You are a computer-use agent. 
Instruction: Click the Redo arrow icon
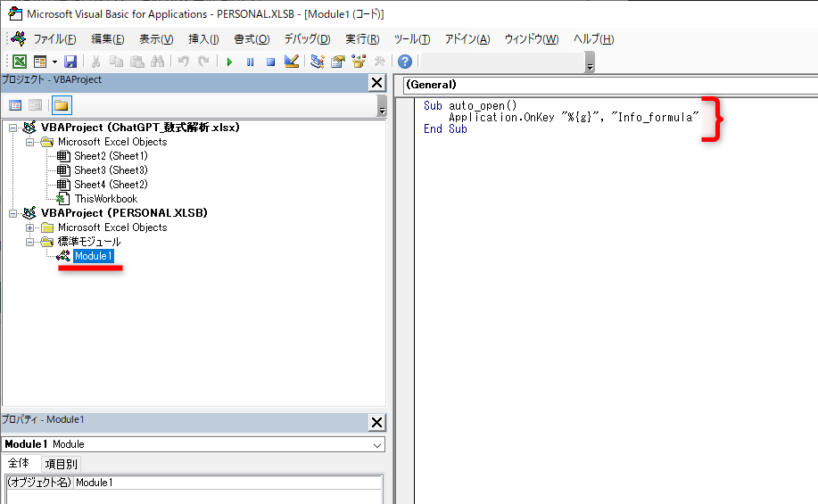(203, 62)
